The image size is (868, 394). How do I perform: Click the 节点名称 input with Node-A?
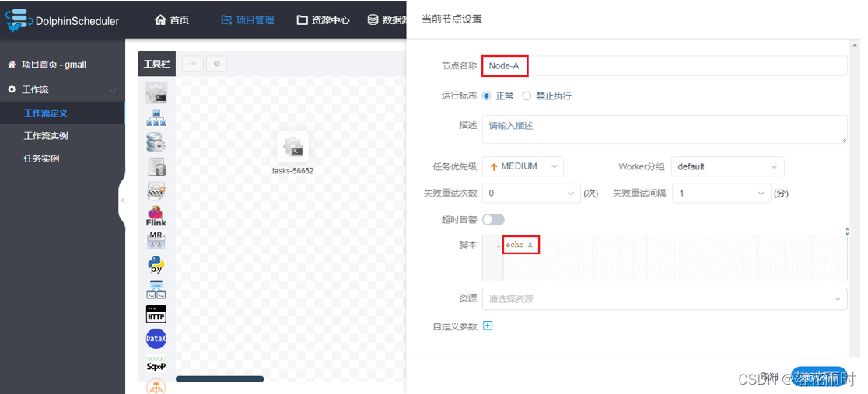pyautogui.click(x=664, y=66)
